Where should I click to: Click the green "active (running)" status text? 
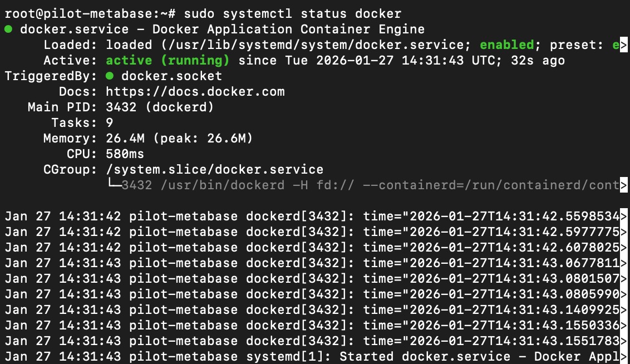168,61
